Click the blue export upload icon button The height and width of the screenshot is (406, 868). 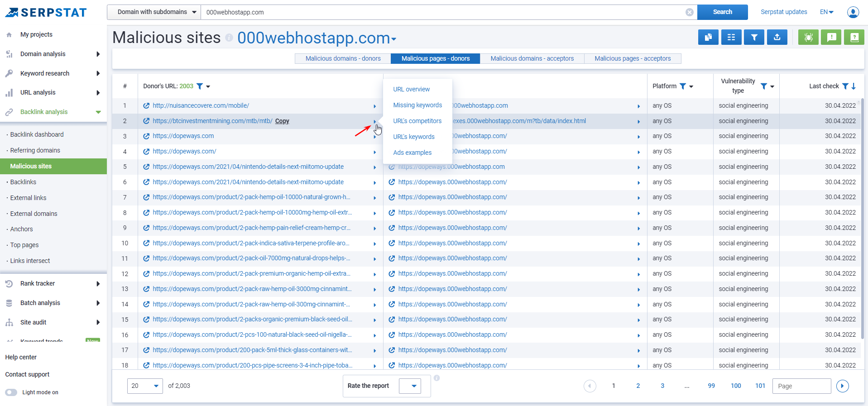click(x=777, y=37)
